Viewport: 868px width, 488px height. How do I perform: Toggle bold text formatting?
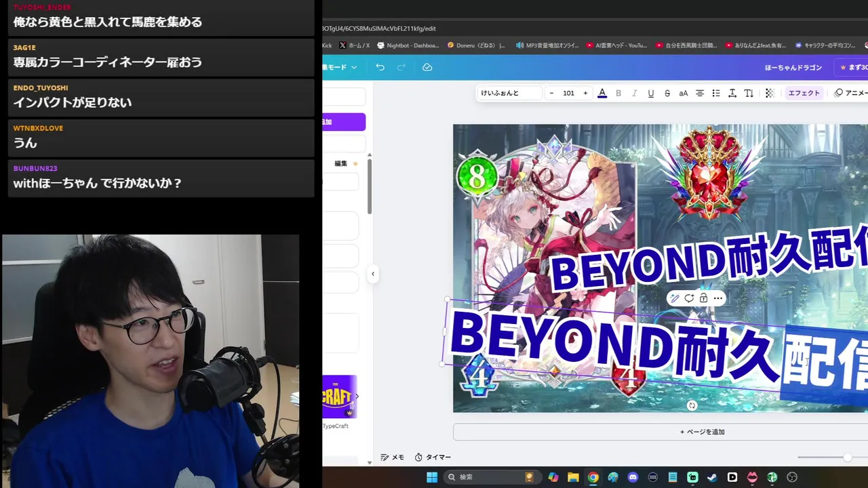coord(618,93)
